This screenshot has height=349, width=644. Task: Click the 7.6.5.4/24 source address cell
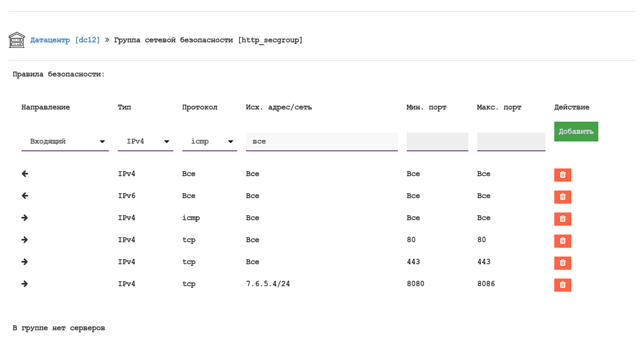pyautogui.click(x=268, y=284)
